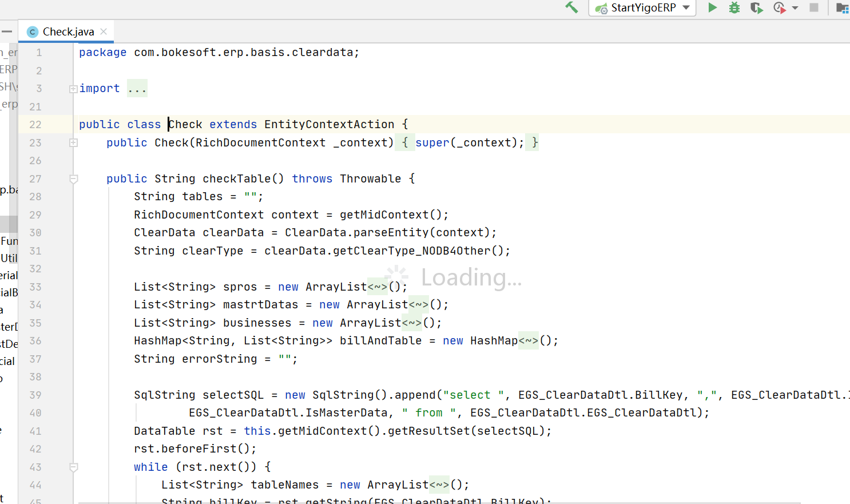Click the mastrtDatas variable name
The width and height of the screenshot is (850, 504).
point(261,304)
